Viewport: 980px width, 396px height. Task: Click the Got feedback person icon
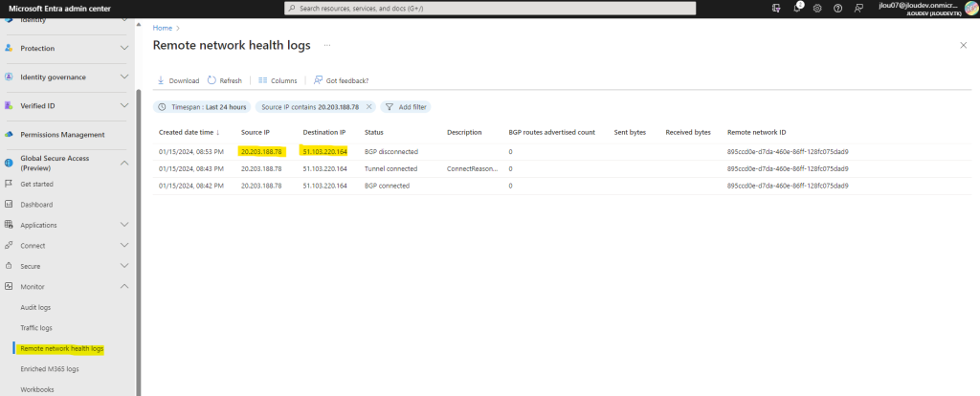pos(318,80)
